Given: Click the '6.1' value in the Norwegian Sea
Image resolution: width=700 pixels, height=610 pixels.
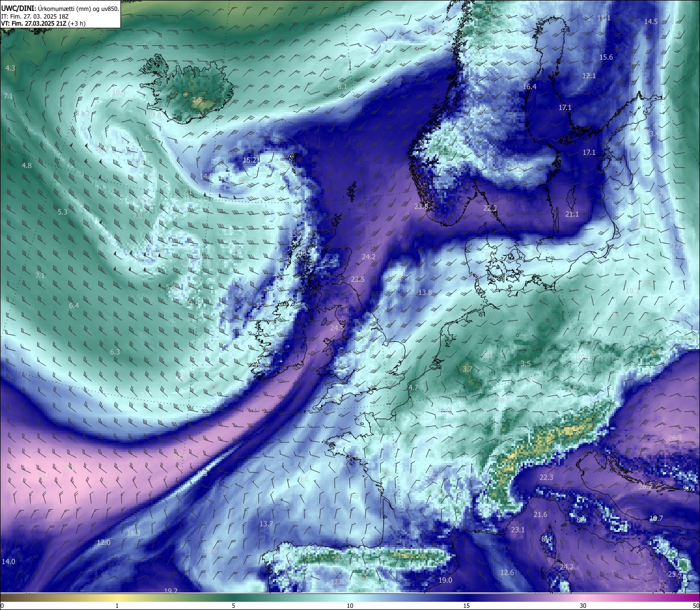Looking at the screenshot, I should 342,87.
